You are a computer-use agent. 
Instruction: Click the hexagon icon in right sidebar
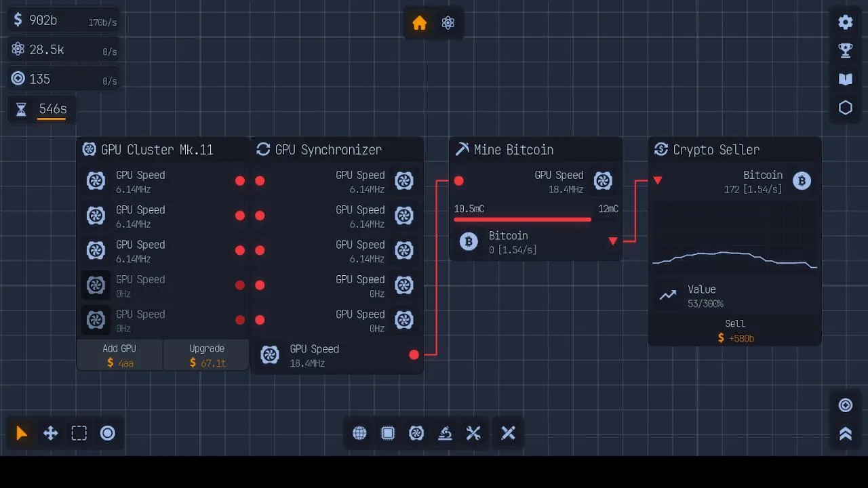[846, 108]
